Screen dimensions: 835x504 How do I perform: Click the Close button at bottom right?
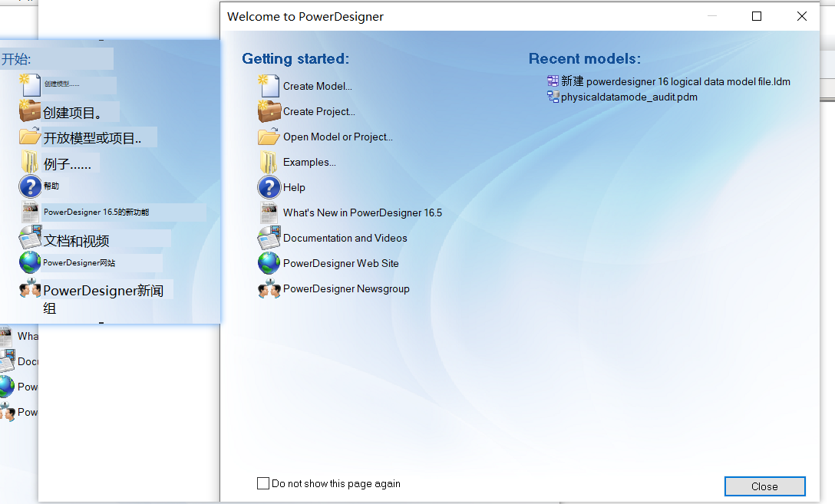[x=764, y=486]
